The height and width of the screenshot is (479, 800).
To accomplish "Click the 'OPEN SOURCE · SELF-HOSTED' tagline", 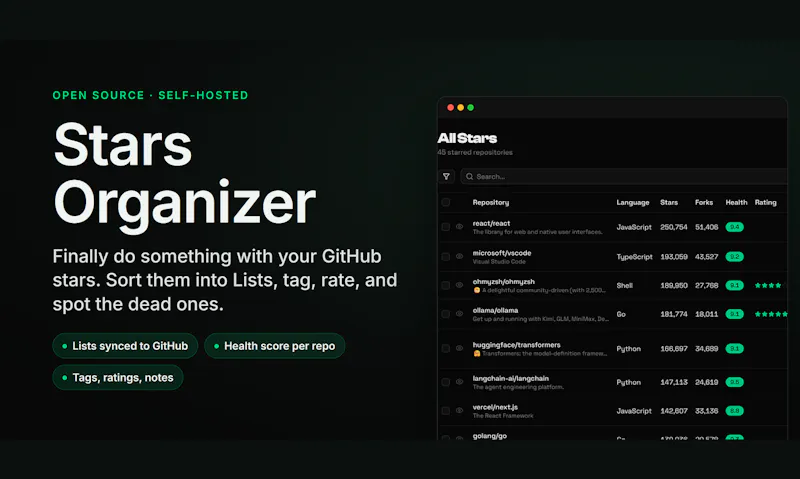I will pos(151,95).
